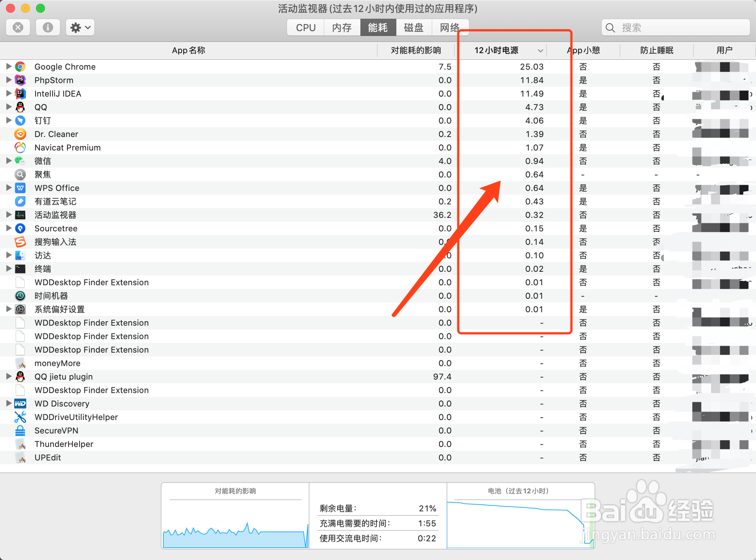Sort by 对能耗的影响 column header
756x560 pixels.
(x=416, y=50)
